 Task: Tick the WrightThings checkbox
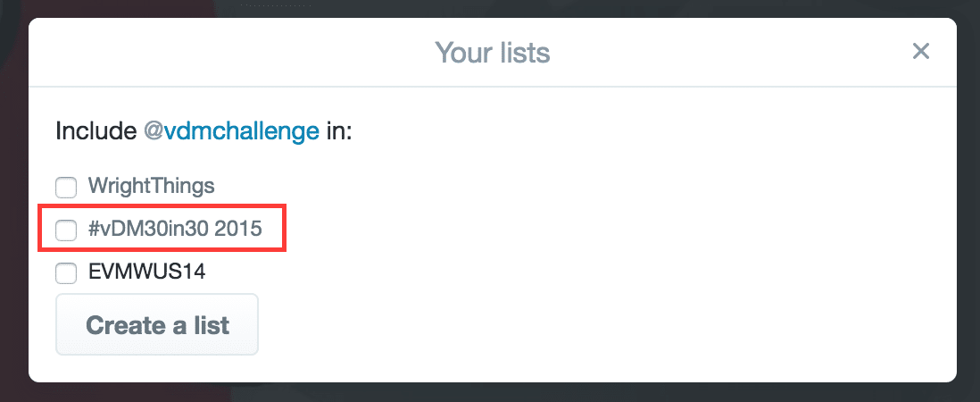click(66, 188)
